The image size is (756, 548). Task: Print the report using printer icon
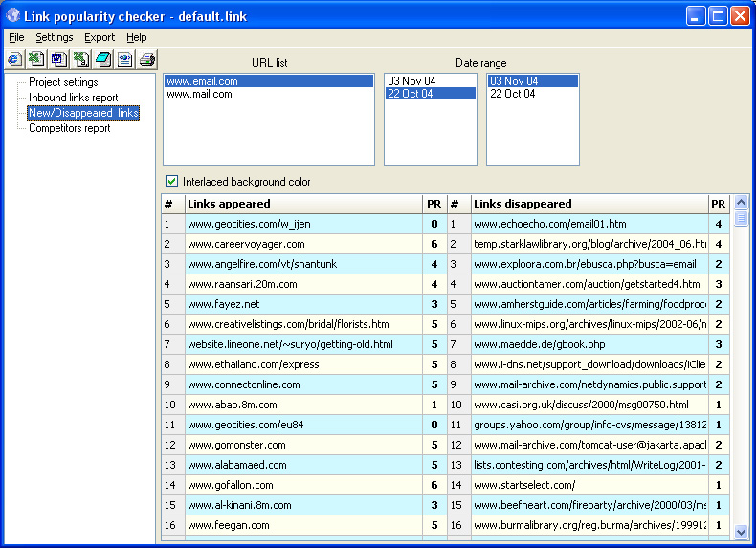pos(146,59)
